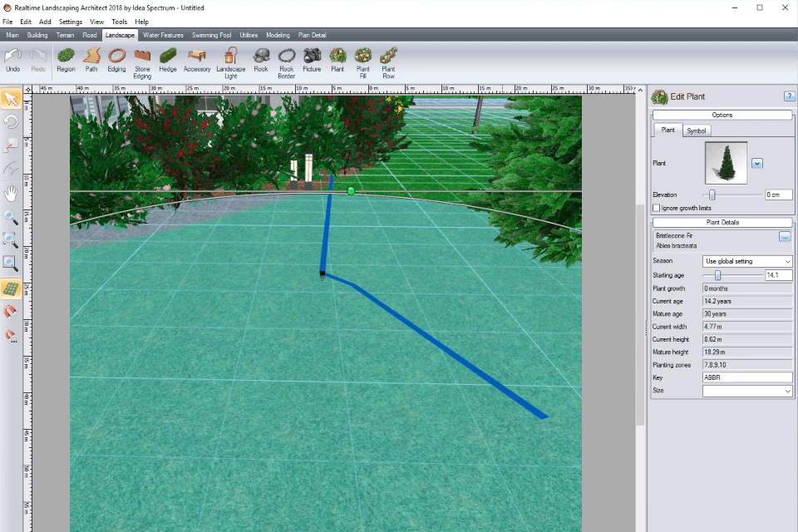Toggle the red magnet snap button
Viewport: 798px width, 532px height.
[x=11, y=312]
